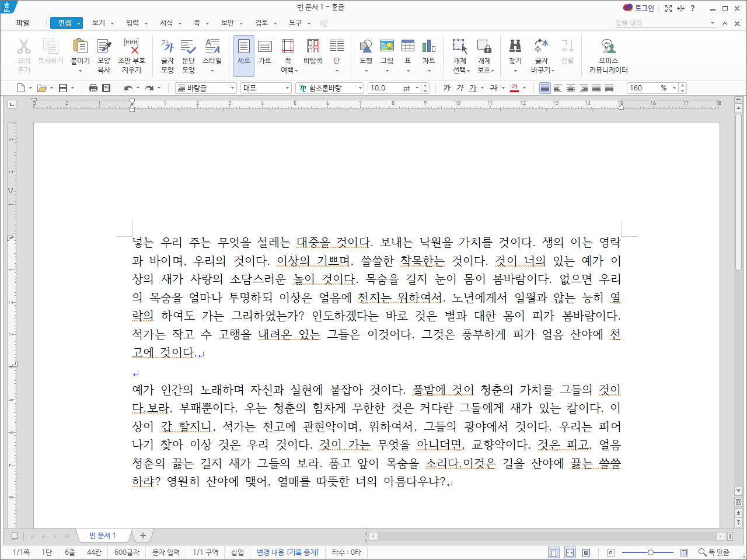Click 개체 선택 object select tool
747x560 pixels.
click(x=460, y=55)
